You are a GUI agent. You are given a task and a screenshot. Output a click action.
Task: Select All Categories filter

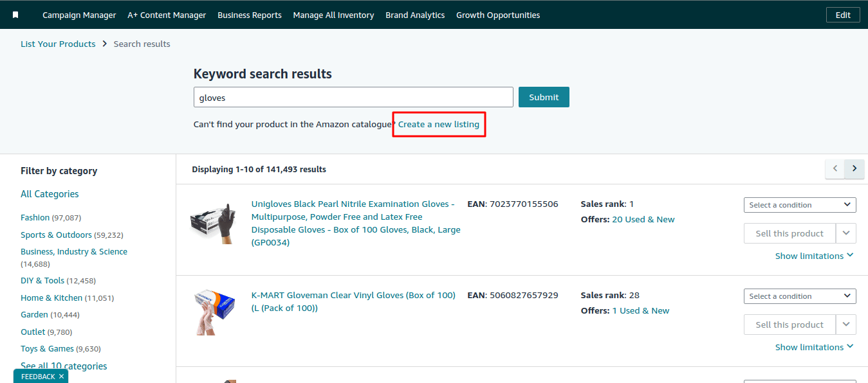tap(50, 194)
